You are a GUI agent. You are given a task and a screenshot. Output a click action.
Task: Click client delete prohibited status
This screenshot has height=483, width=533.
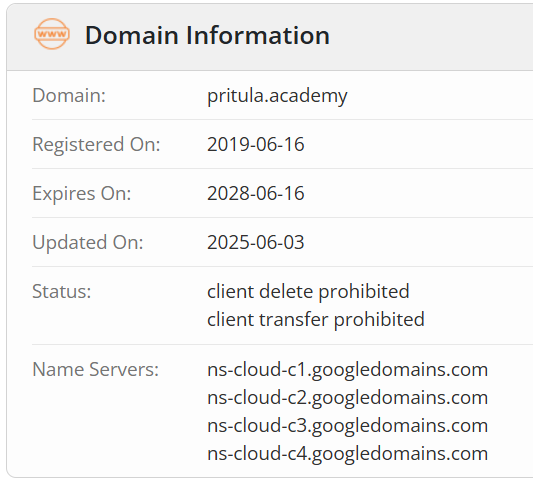[x=308, y=292]
